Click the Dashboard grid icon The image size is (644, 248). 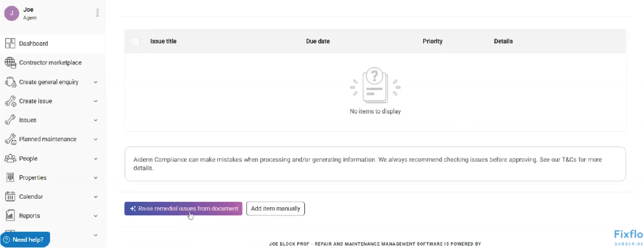click(10, 43)
